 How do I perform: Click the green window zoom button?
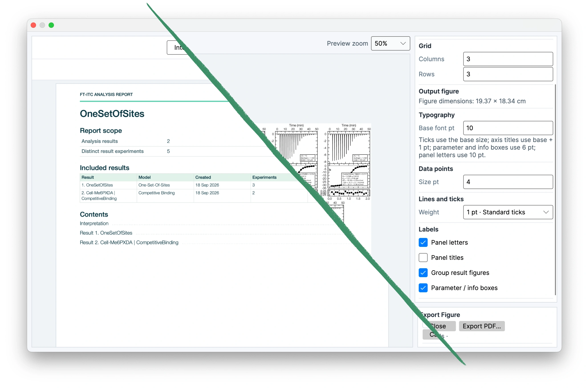pos(51,25)
